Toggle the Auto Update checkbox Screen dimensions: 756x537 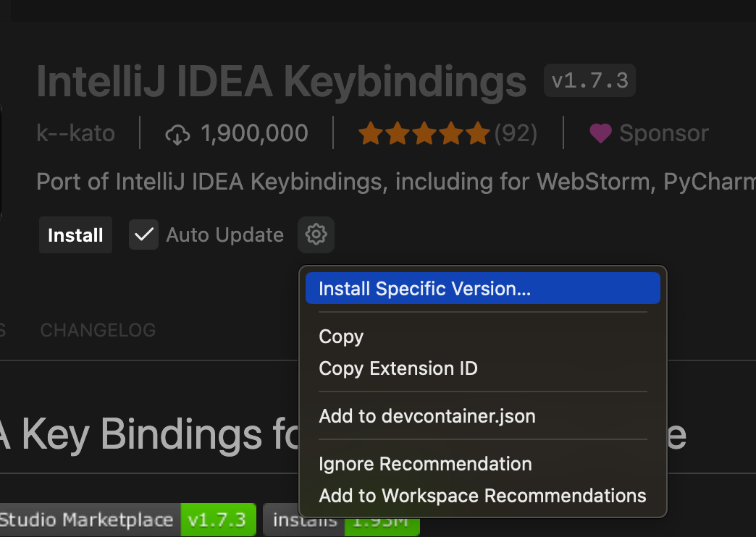coord(143,234)
